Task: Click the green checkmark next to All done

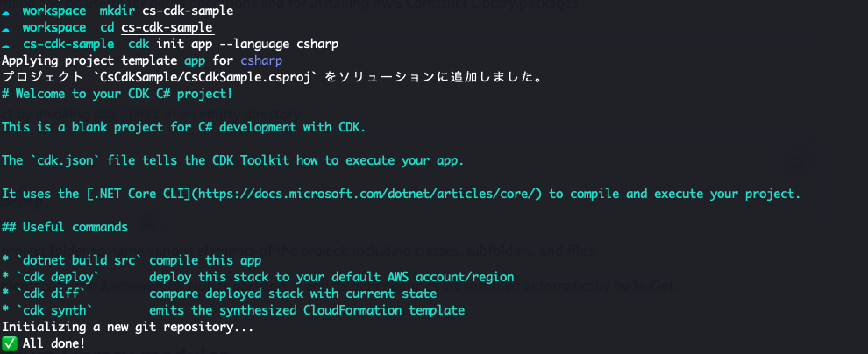Action: point(9,343)
